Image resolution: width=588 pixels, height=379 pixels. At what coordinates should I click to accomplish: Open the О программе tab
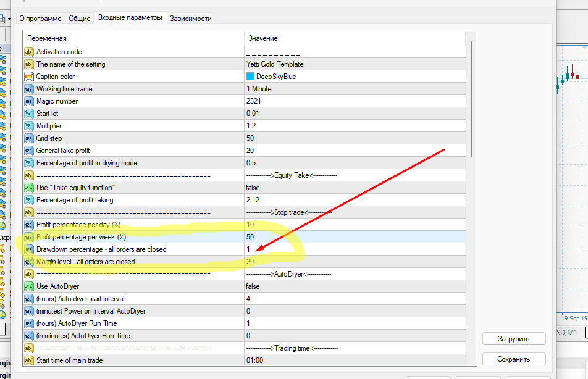[41, 19]
